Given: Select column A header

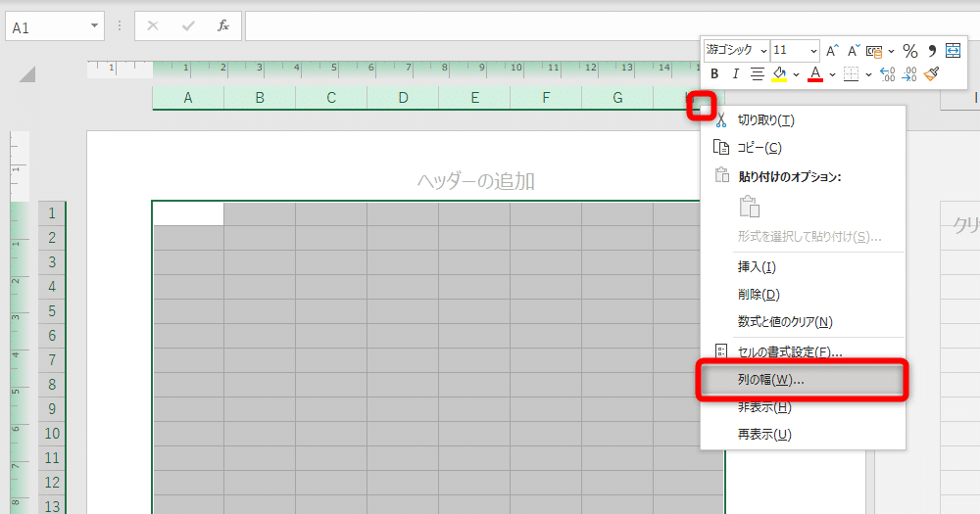Looking at the screenshot, I should 188,98.
